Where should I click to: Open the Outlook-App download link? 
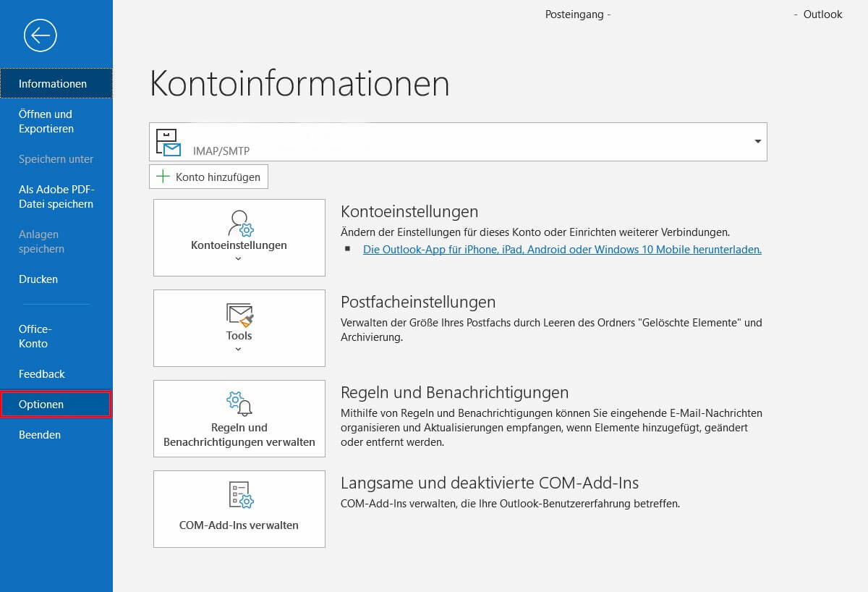tap(562, 250)
